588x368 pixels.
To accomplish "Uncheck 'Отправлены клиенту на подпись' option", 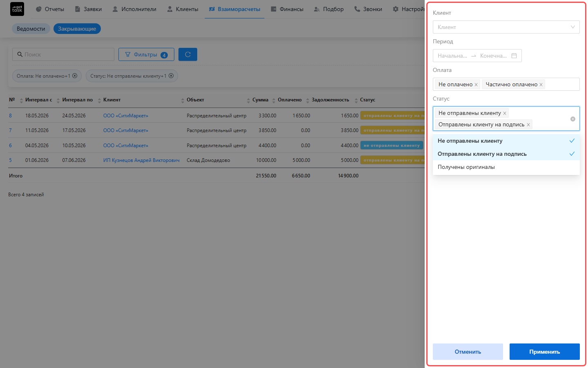I will (506, 154).
